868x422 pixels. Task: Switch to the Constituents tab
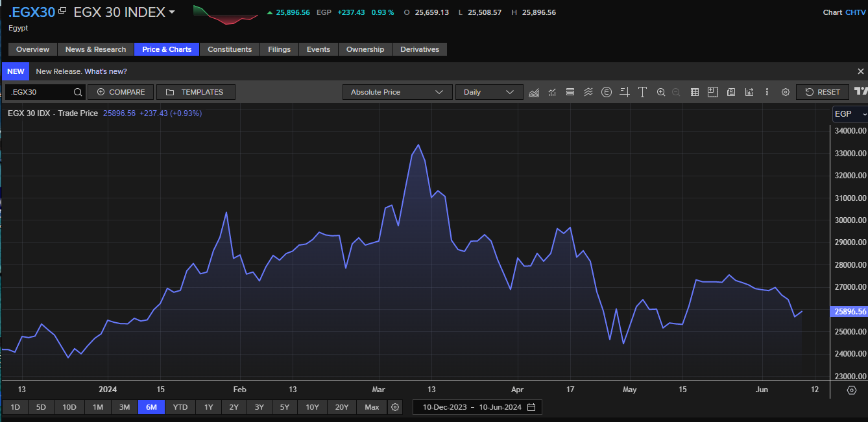(230, 49)
